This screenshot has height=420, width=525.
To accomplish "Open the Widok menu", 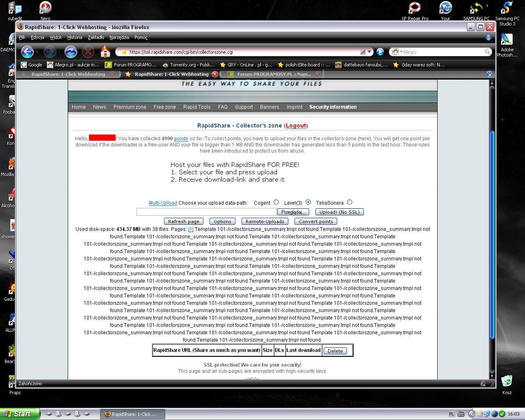I will (x=56, y=37).
